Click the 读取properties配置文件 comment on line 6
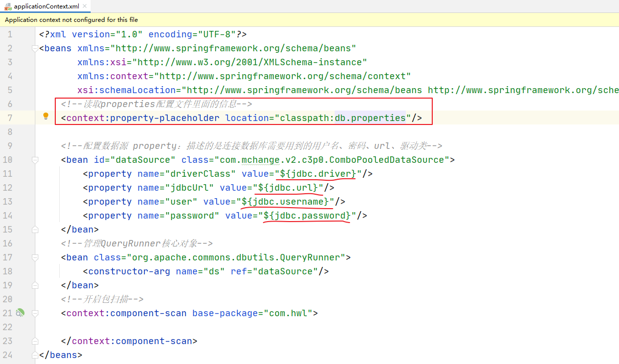This screenshot has width=619, height=364. [157, 104]
